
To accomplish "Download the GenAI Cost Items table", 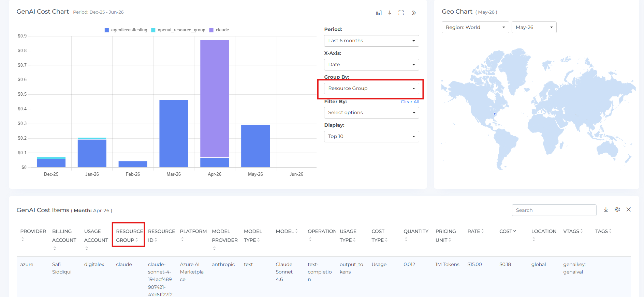I will pyautogui.click(x=606, y=209).
